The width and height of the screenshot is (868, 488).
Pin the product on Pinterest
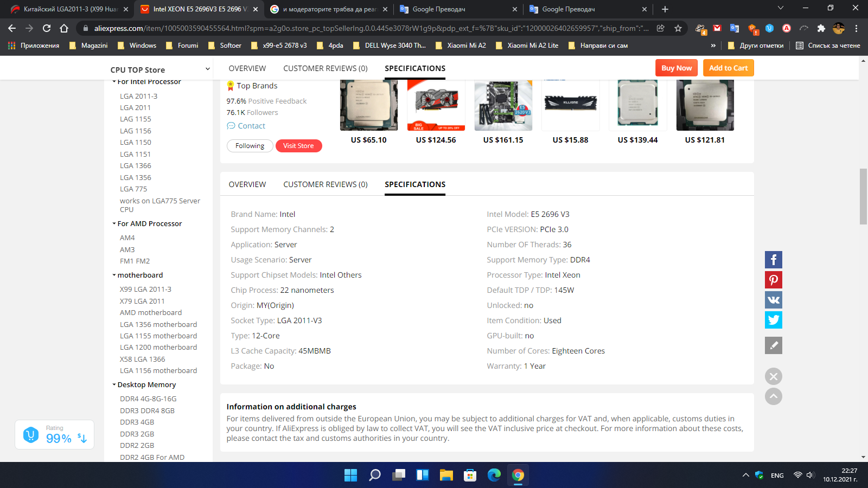[774, 280]
